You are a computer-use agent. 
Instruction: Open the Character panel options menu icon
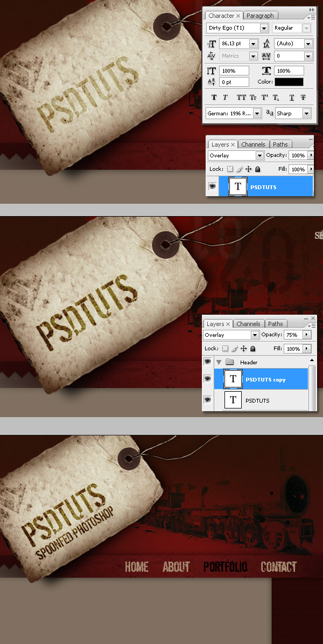312,17
